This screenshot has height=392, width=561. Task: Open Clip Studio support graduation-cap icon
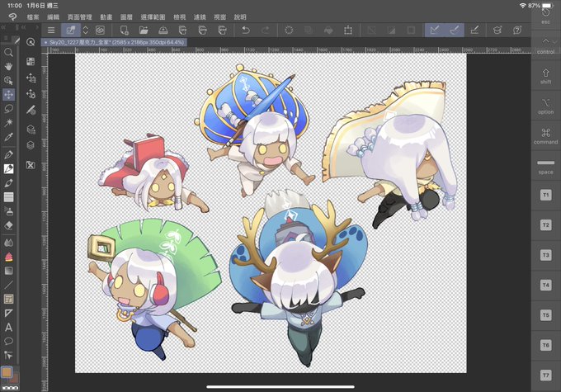497,30
